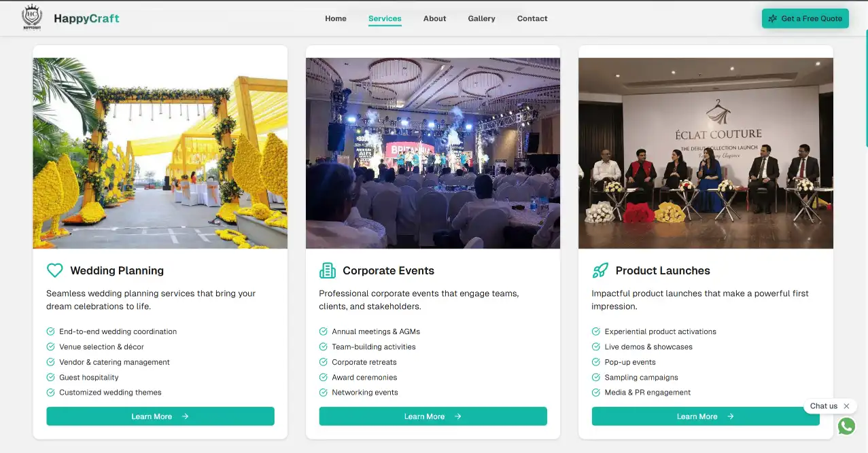
Task: Click the rocket icon above Product Launches
Action: (600, 270)
